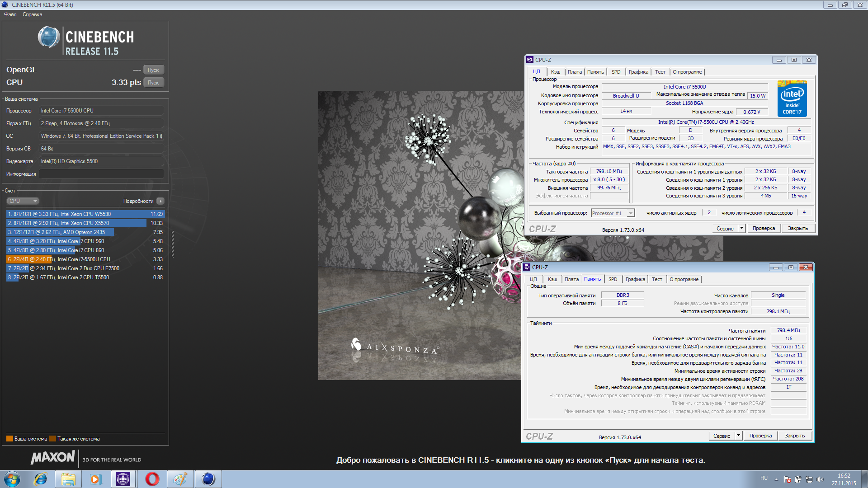
Task: Open Paint icon in taskbar
Action: click(180, 479)
